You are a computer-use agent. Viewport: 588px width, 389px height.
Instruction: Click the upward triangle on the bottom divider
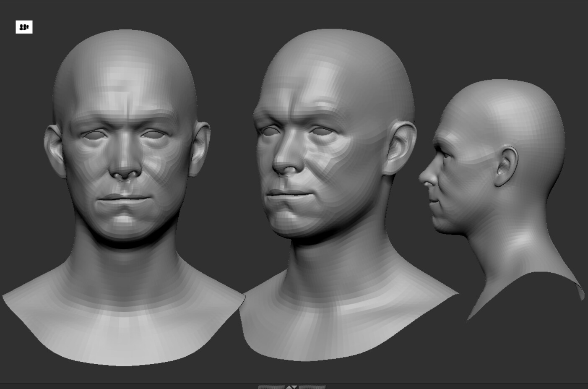click(289, 386)
